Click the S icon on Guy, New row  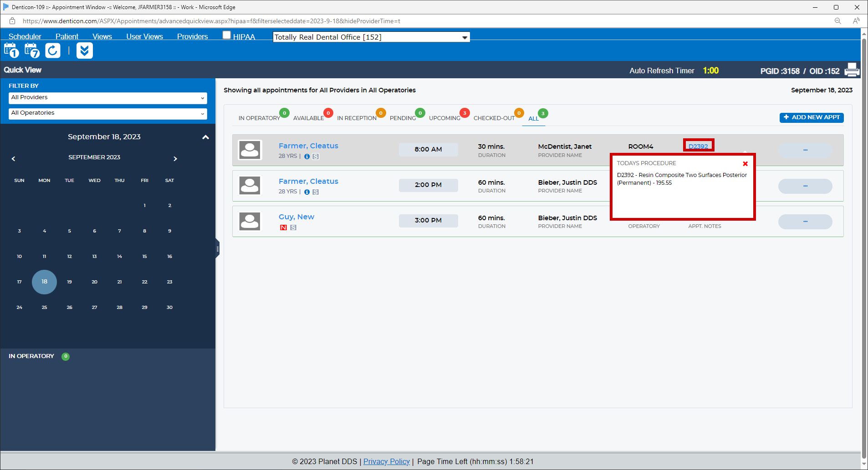[293, 227]
